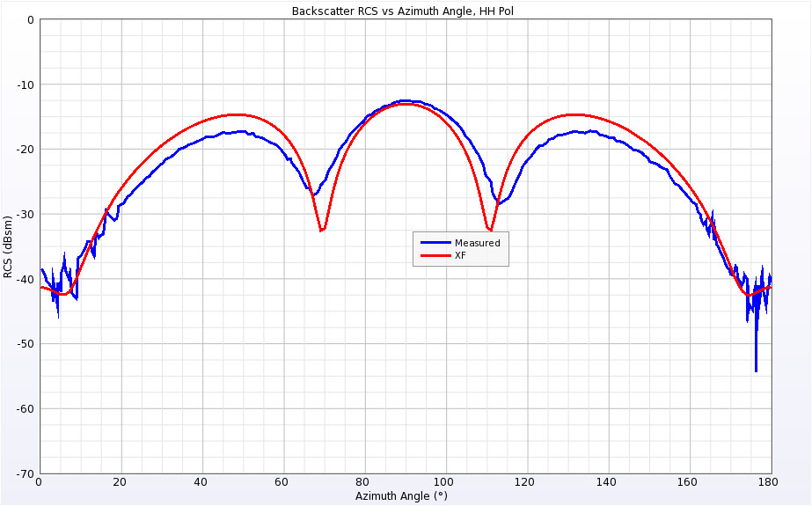Click the blue line sample in legend

point(435,242)
